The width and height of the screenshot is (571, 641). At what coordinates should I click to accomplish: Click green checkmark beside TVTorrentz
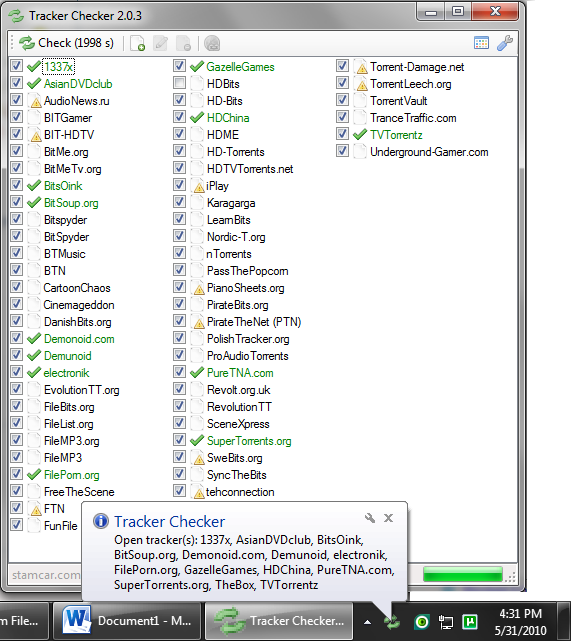tap(360, 134)
